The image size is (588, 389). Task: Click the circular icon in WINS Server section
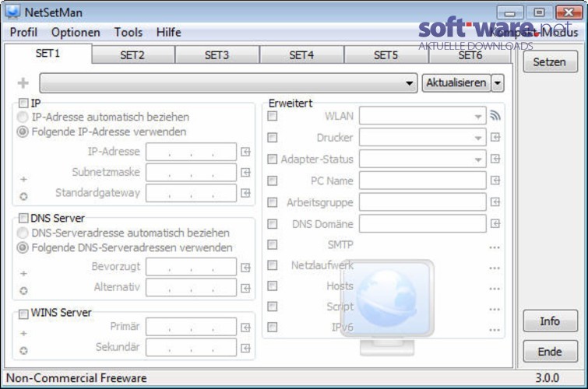tap(23, 350)
